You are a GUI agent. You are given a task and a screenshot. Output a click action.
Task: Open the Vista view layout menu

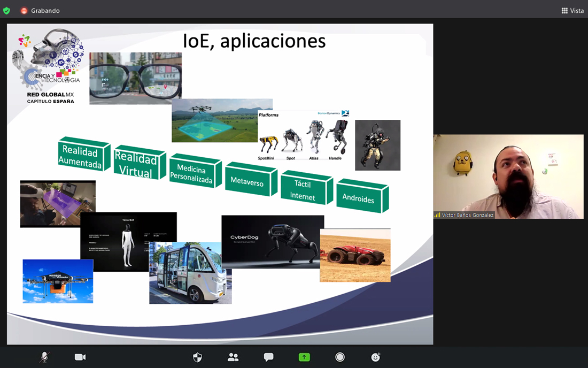point(572,11)
